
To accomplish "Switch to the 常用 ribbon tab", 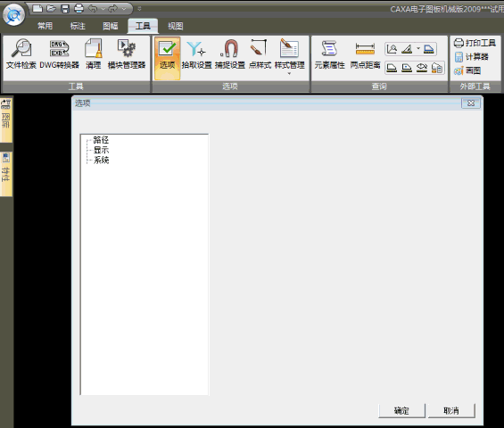I will (x=45, y=26).
